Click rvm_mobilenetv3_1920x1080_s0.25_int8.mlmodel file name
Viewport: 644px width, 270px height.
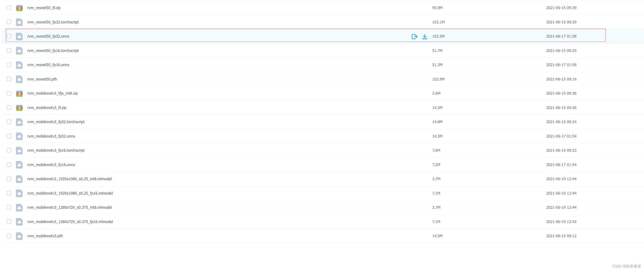coord(69,179)
